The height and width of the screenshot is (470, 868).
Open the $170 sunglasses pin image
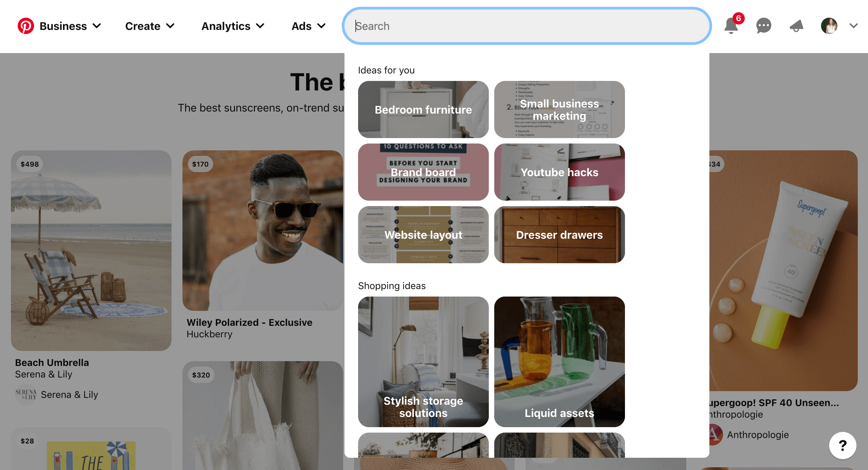click(x=263, y=231)
